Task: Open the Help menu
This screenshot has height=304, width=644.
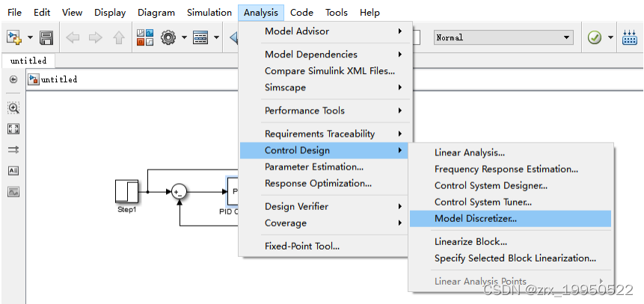Action: click(x=369, y=13)
